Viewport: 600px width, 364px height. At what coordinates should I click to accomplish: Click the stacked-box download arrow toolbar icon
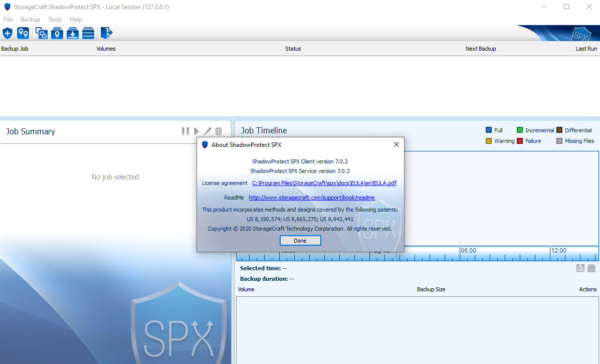tap(73, 34)
